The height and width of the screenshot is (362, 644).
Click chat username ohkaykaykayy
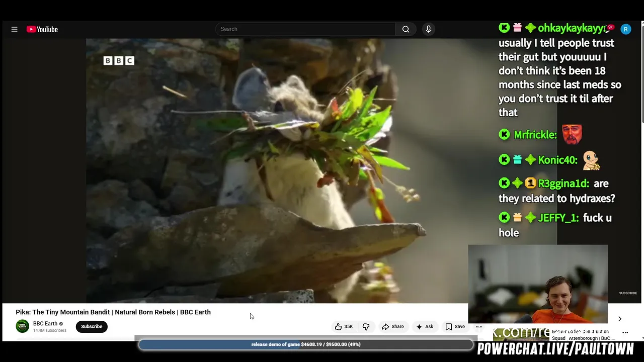572,28
